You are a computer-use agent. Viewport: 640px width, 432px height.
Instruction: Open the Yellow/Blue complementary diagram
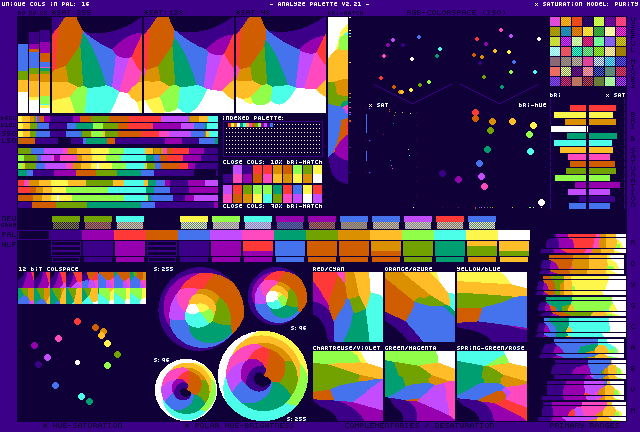click(x=491, y=307)
